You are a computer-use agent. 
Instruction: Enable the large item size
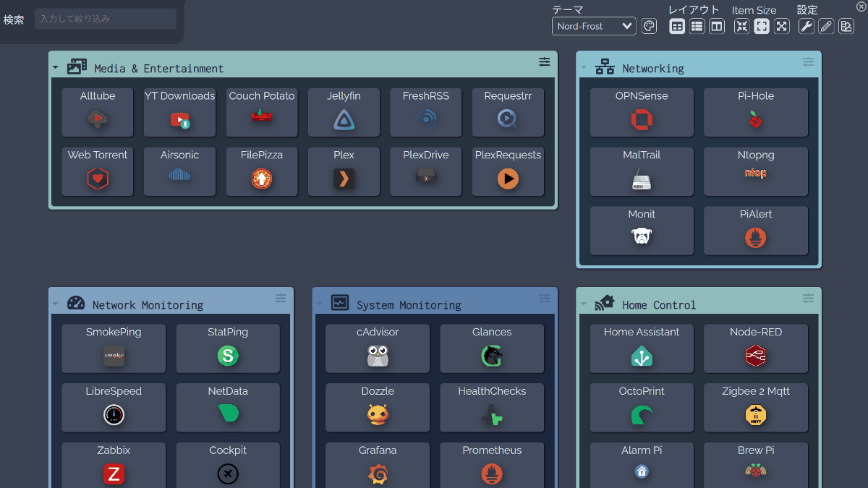point(782,26)
